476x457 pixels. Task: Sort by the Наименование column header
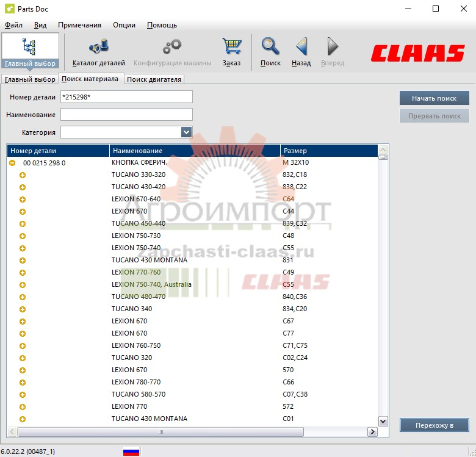[x=195, y=151]
